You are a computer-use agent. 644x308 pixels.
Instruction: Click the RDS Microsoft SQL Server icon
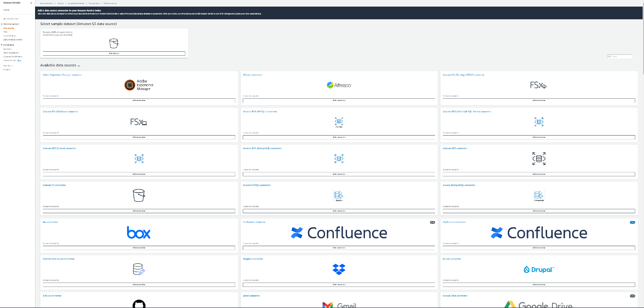[x=538, y=122]
